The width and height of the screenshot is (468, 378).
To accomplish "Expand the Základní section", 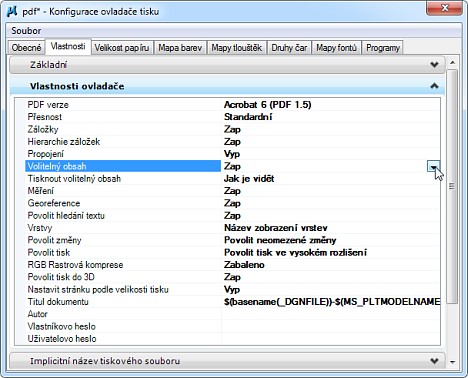I will point(227,65).
